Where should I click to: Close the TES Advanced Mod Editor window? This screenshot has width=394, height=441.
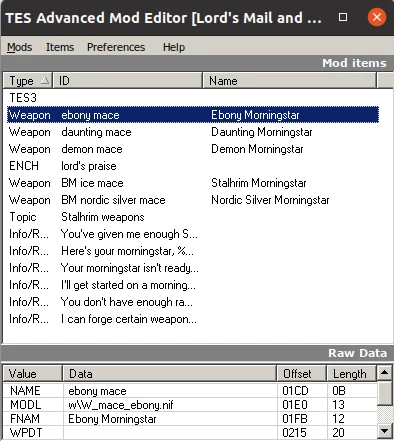pyautogui.click(x=377, y=17)
